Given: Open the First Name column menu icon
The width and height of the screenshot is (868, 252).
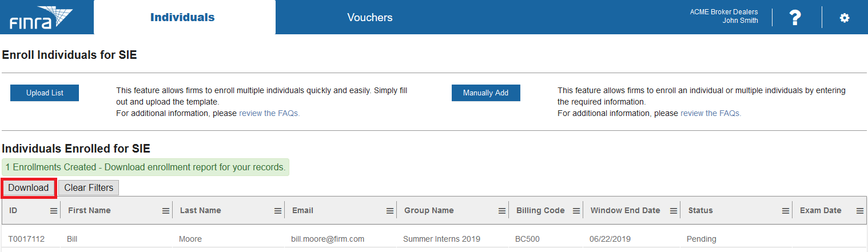Looking at the screenshot, I should [166, 211].
